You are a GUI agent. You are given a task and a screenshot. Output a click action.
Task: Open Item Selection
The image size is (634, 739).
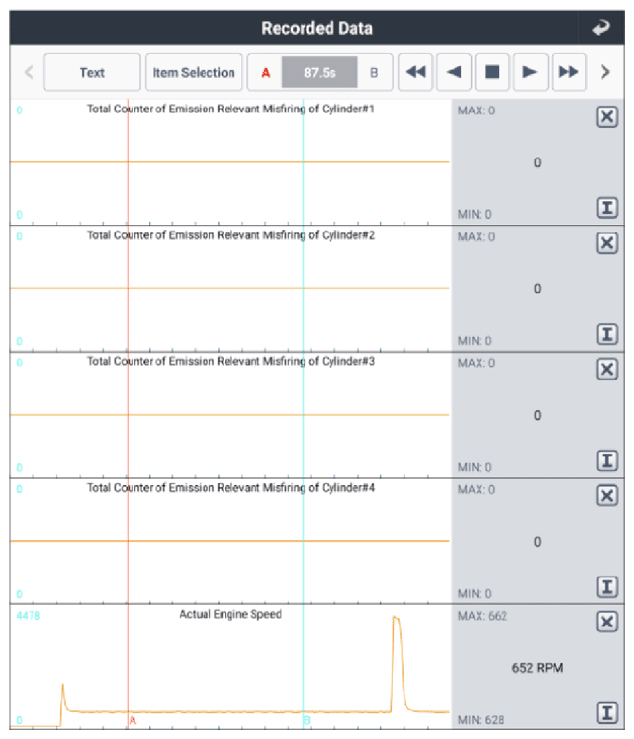pyautogui.click(x=194, y=72)
